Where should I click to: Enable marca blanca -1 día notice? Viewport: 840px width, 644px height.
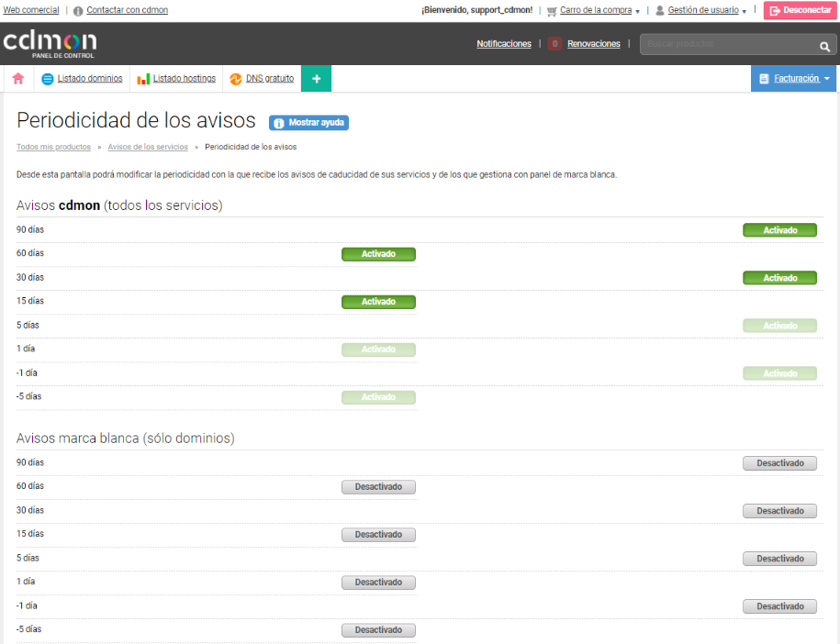780,606
